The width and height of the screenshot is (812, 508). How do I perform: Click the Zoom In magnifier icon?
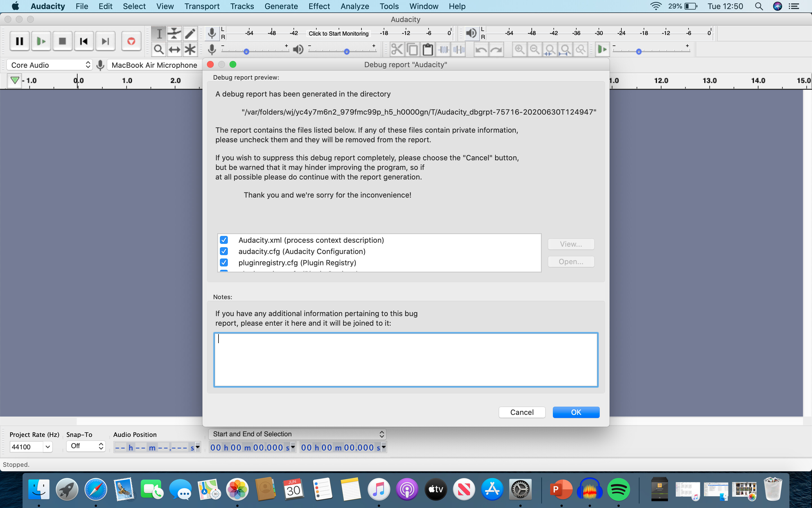pos(519,50)
